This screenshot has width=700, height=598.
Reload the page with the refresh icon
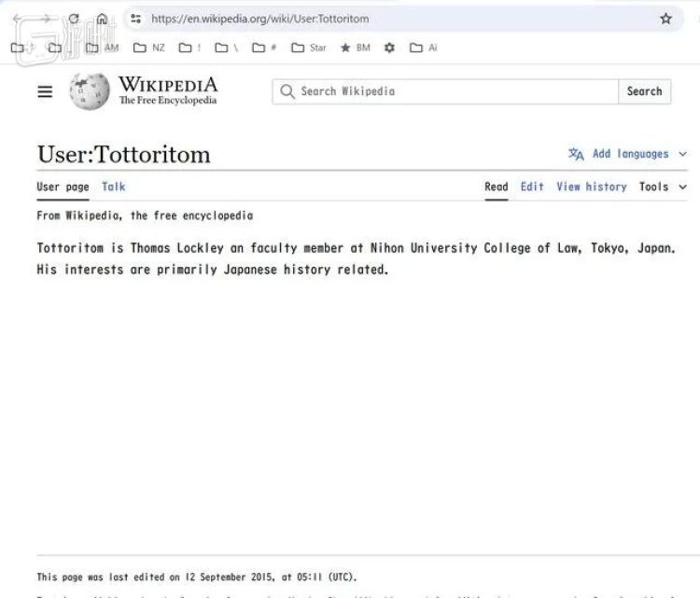74,19
